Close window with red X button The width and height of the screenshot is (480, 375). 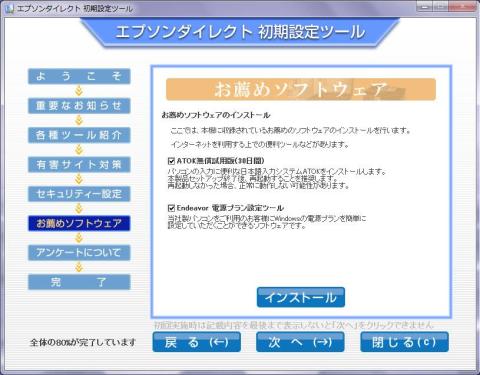(462, 6)
